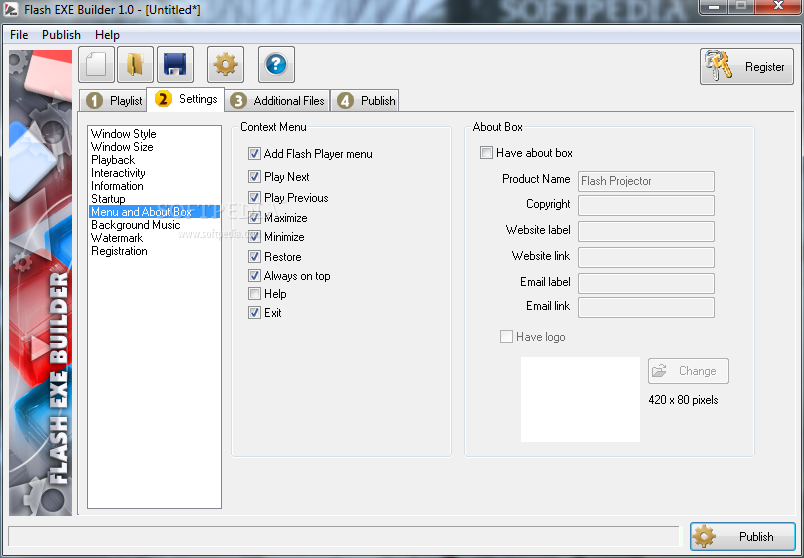Image resolution: width=804 pixels, height=558 pixels.
Task: Disable the Always on top checkbox
Action: click(x=254, y=275)
